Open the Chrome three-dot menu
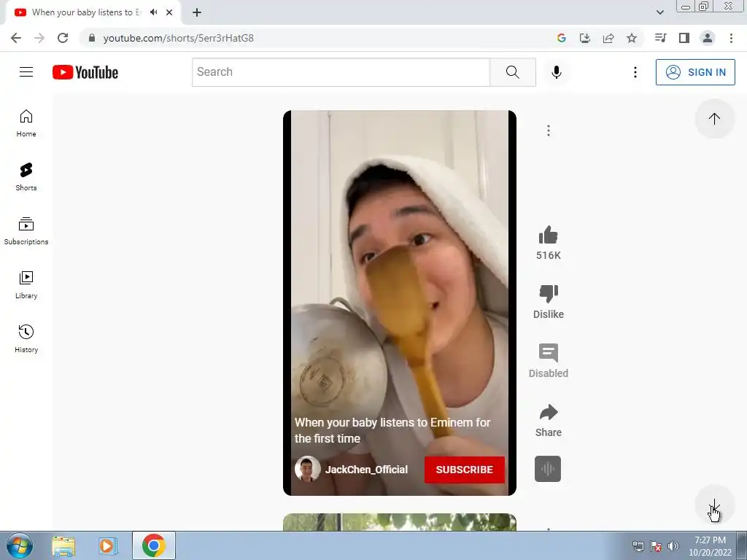The image size is (747, 560). pyautogui.click(x=731, y=38)
